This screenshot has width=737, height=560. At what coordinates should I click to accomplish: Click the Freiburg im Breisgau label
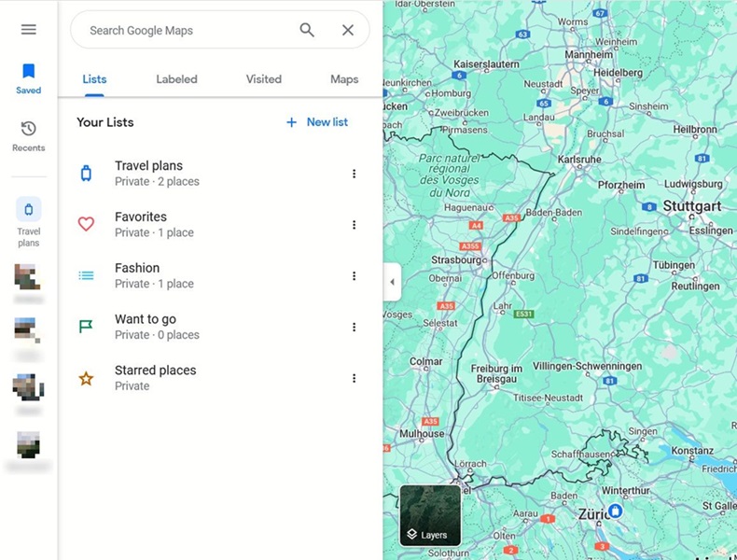click(496, 374)
